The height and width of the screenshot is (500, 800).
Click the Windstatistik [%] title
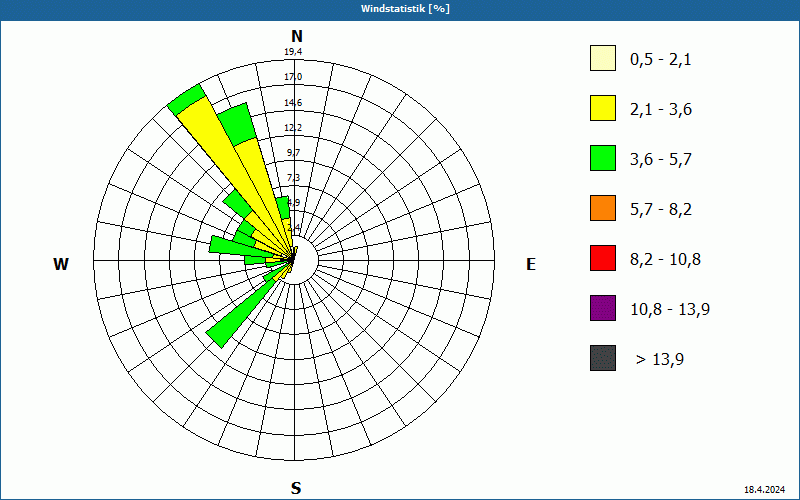[x=405, y=9]
